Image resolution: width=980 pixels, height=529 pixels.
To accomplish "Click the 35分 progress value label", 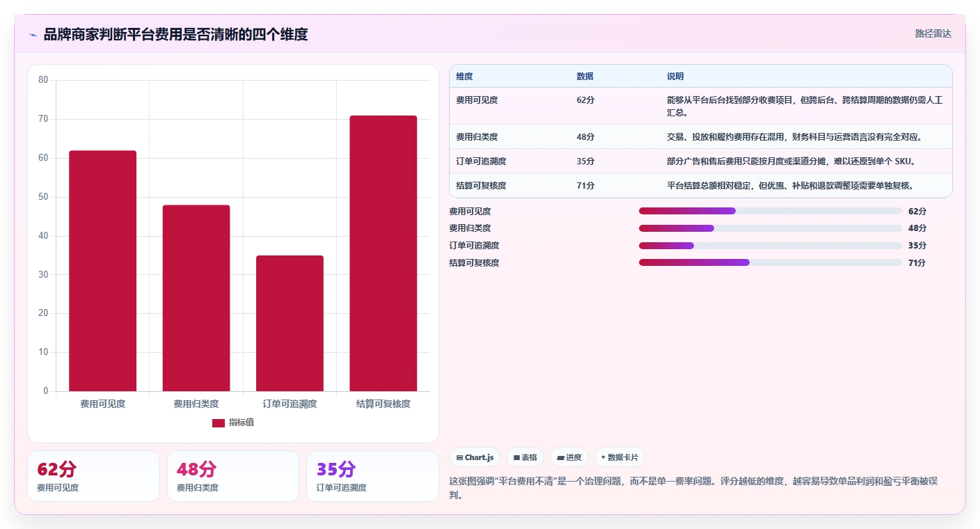I will (917, 246).
